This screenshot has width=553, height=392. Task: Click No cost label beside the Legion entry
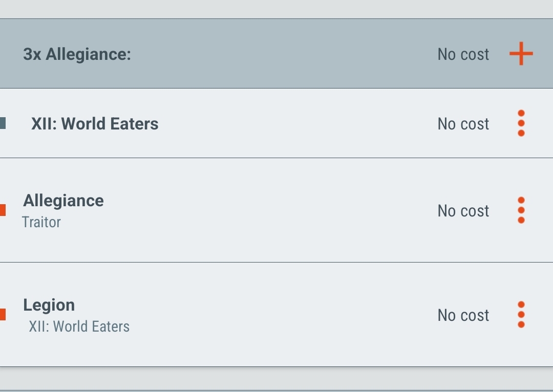[x=462, y=315]
